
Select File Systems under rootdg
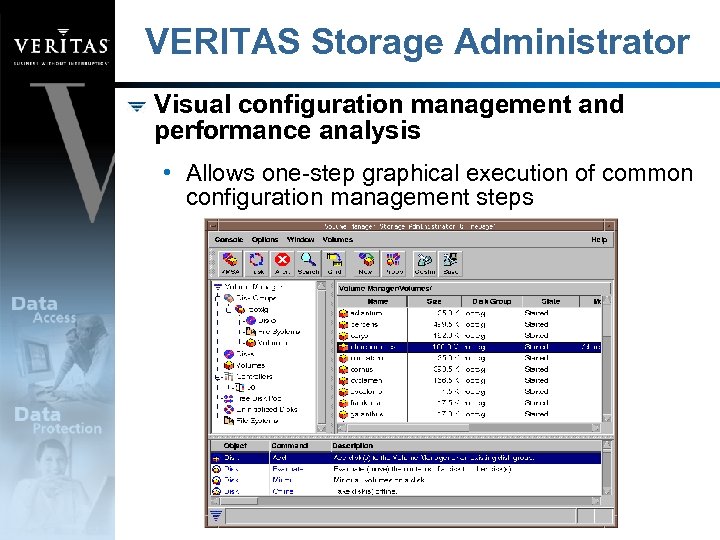point(278,332)
